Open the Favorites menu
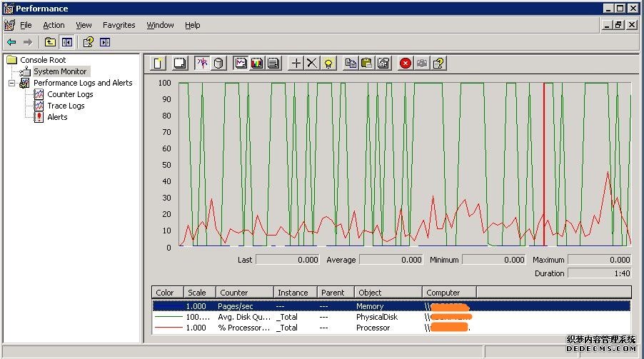This screenshot has width=644, height=359. [119, 25]
